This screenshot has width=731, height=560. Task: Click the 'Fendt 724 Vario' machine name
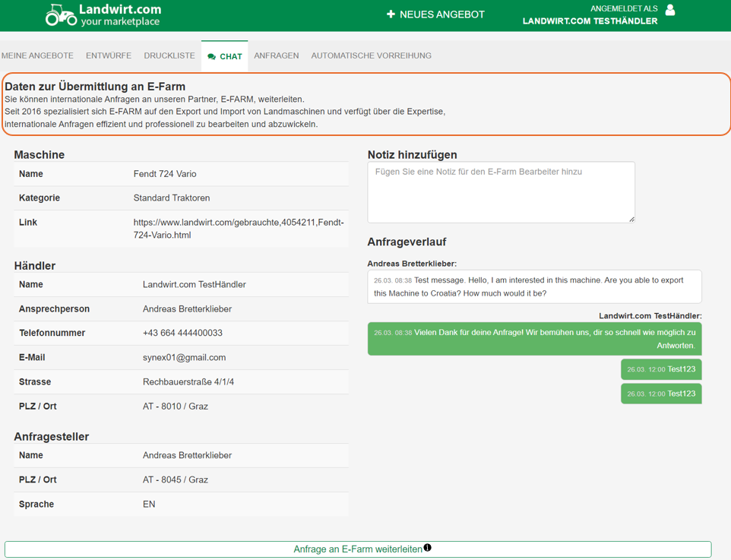pos(165,174)
